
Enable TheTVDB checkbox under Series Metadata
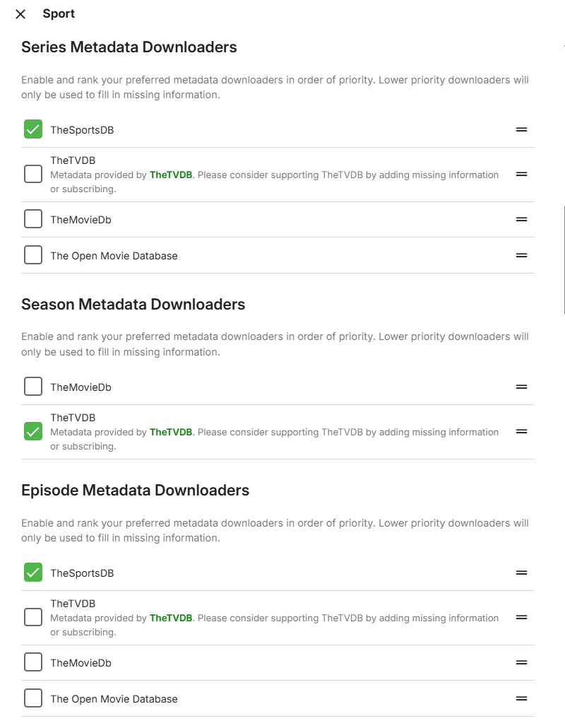33,174
